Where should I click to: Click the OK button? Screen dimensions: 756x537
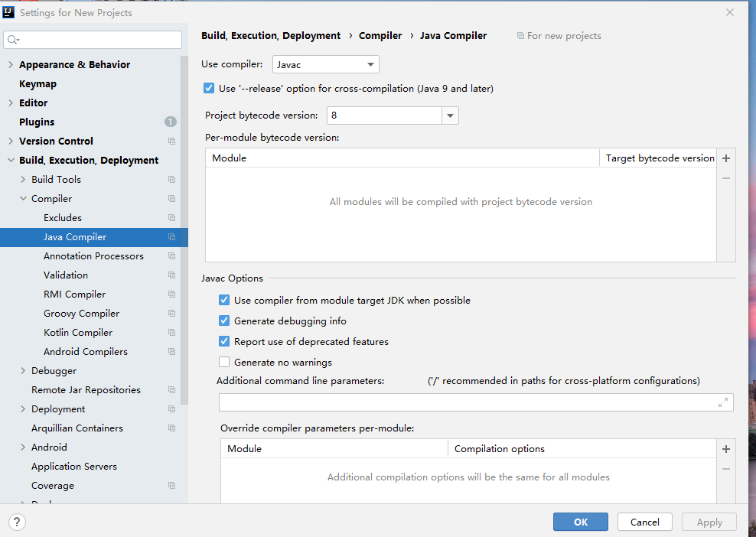581,522
